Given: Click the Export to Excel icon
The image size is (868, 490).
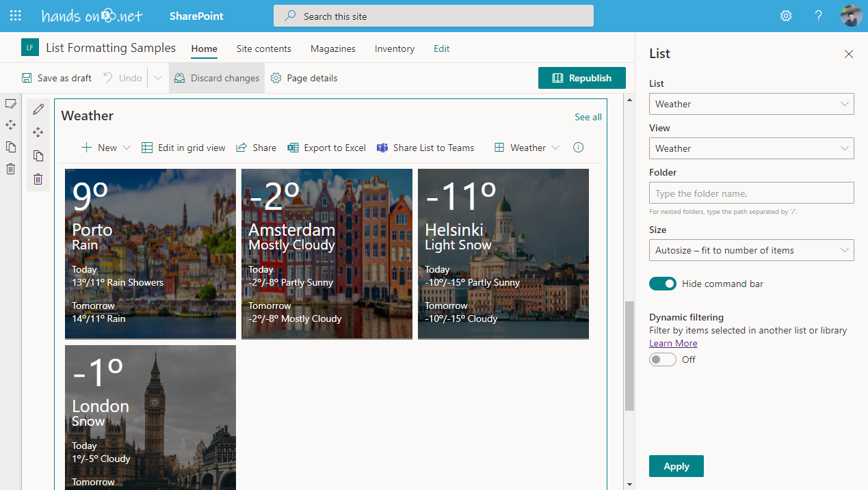Looking at the screenshot, I should [x=293, y=148].
